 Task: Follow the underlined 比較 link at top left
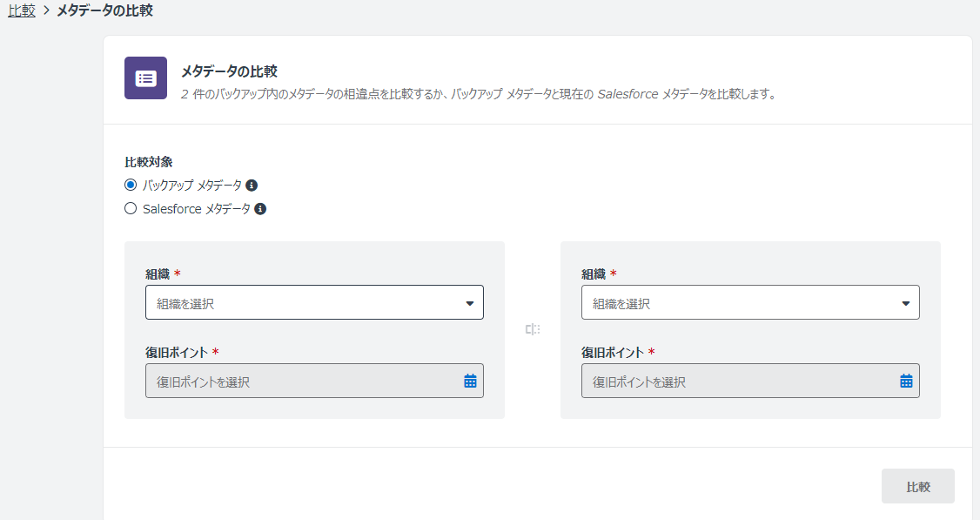point(21,12)
